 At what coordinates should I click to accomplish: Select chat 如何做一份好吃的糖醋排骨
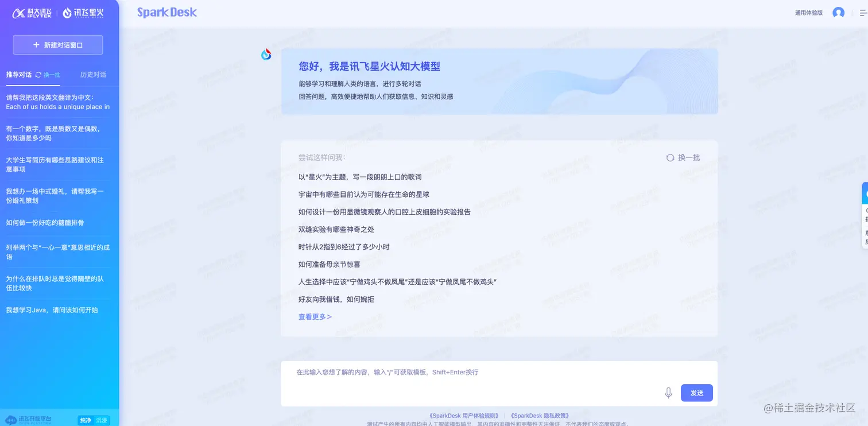tap(45, 223)
